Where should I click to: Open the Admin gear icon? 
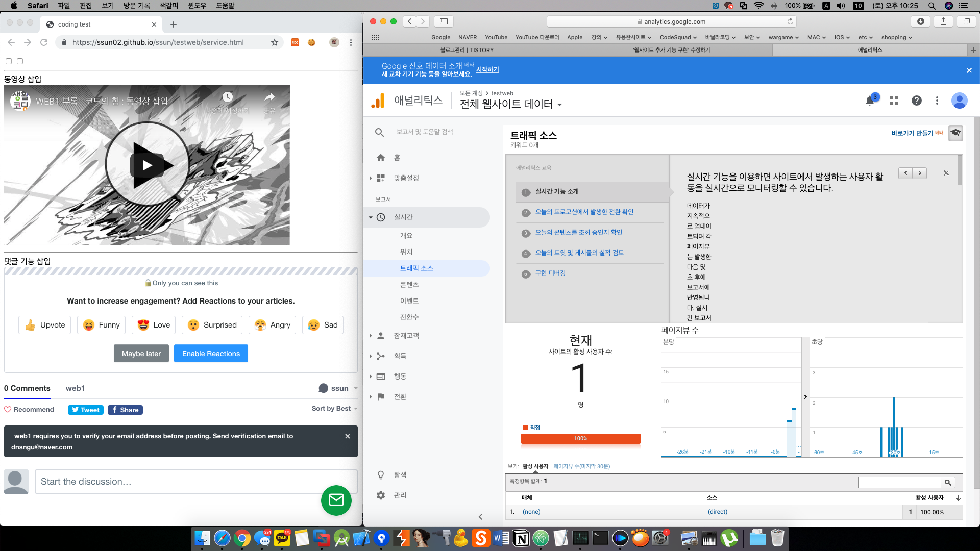coord(381,495)
